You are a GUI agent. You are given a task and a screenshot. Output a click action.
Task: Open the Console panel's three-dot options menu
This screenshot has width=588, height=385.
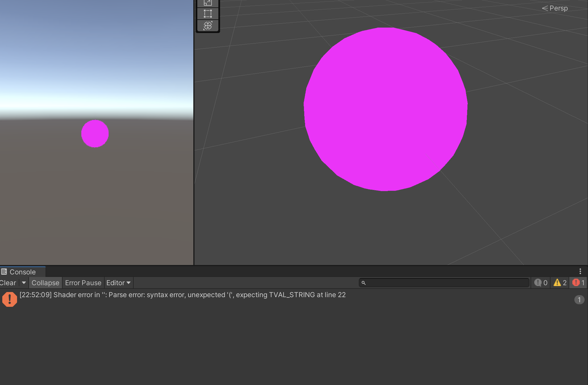pyautogui.click(x=580, y=272)
